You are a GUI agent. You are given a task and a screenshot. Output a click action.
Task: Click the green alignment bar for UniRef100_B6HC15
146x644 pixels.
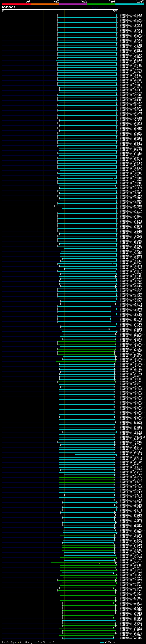(x=84, y=562)
